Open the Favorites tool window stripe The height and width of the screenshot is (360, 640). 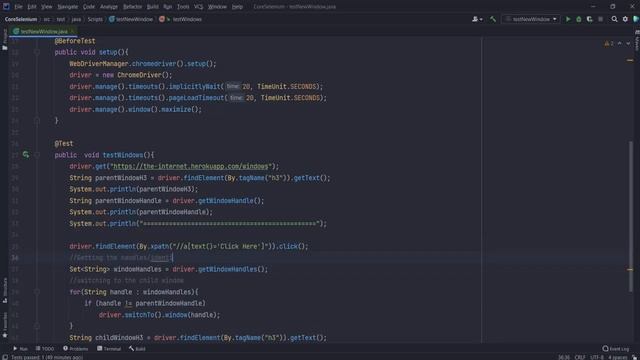pyautogui.click(x=4, y=325)
